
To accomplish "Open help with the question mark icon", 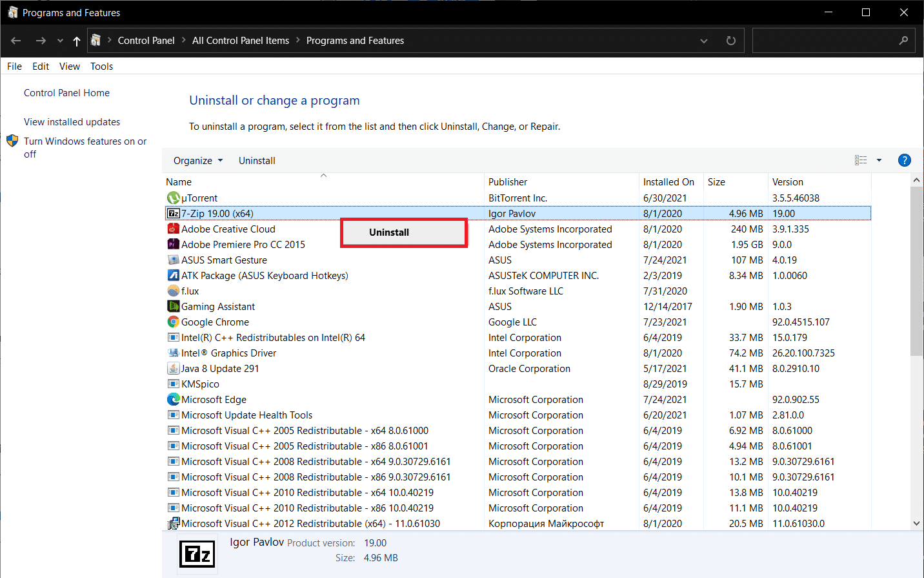I will tap(904, 161).
